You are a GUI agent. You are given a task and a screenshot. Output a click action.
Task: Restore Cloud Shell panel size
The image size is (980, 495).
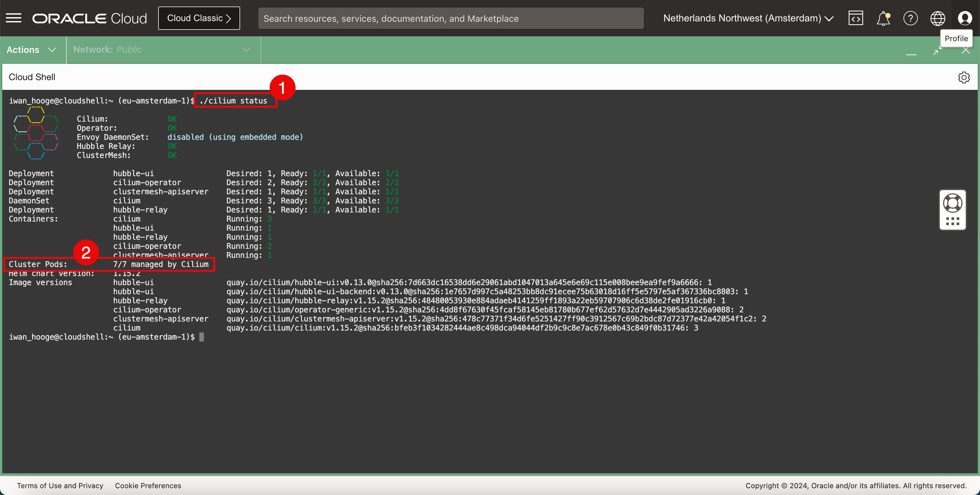938,51
